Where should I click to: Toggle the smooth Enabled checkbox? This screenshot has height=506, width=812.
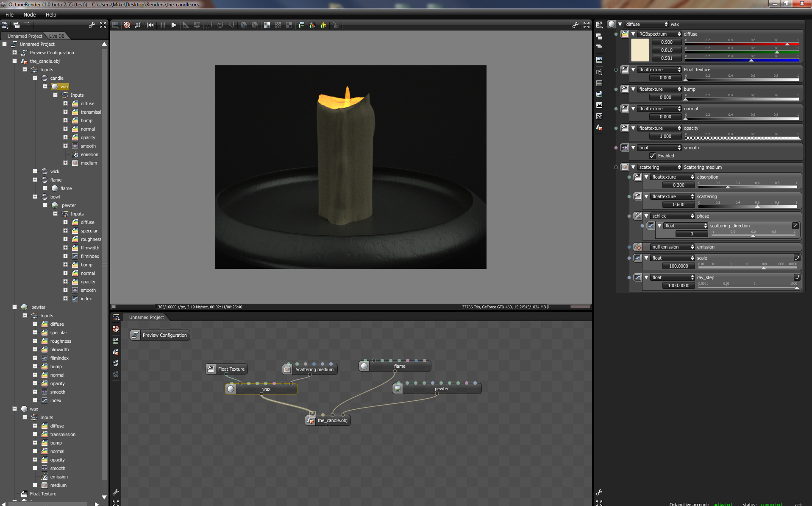click(x=653, y=156)
